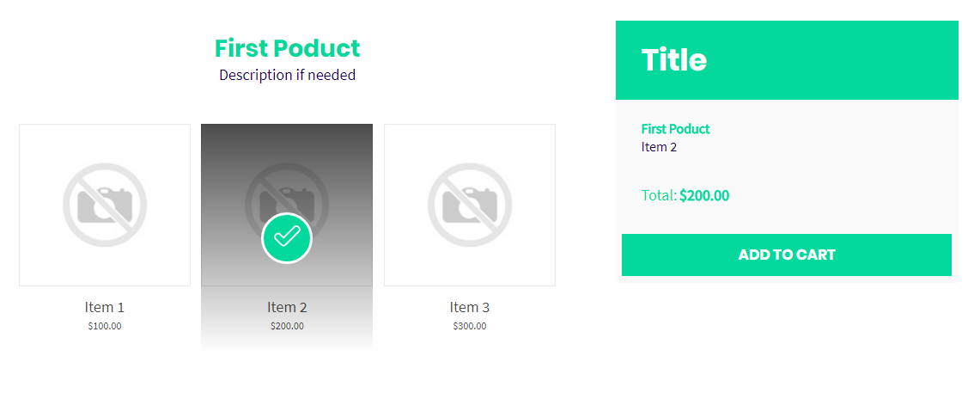
Task: Click the Item 2 entry in the summary panel
Action: click(x=659, y=147)
